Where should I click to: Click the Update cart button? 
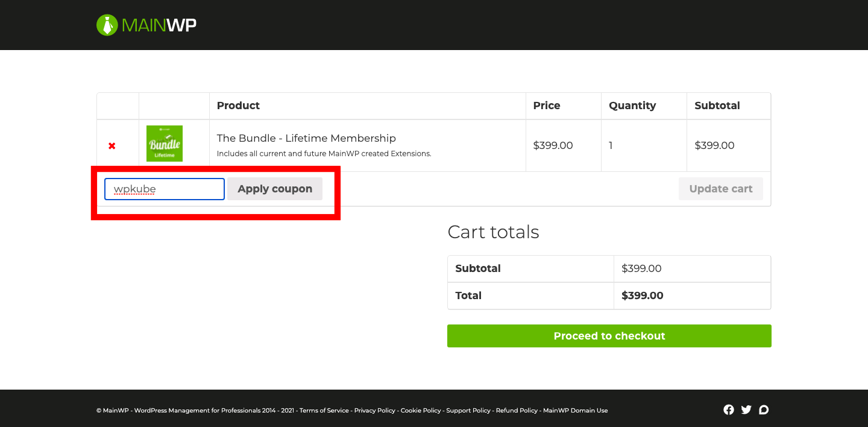721,189
